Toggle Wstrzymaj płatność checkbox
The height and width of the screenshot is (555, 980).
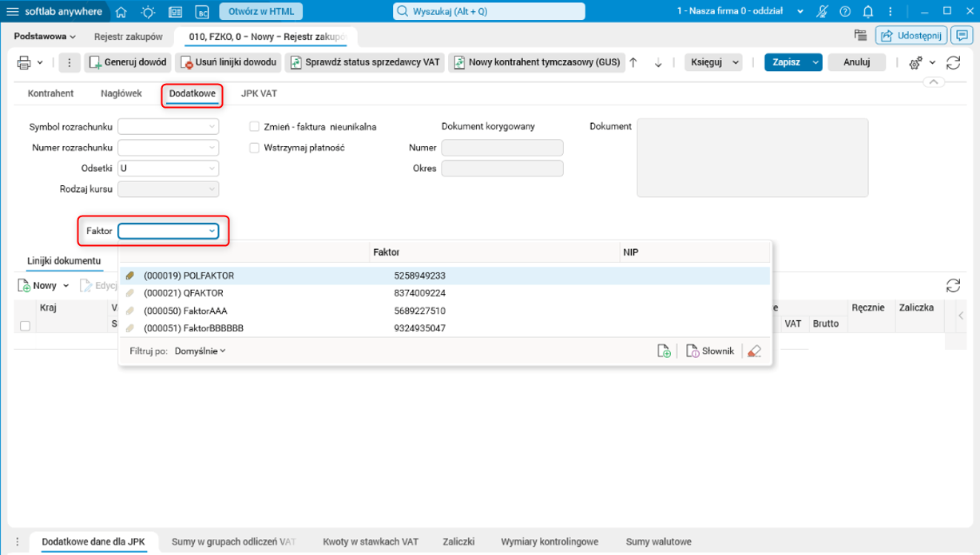coord(254,147)
